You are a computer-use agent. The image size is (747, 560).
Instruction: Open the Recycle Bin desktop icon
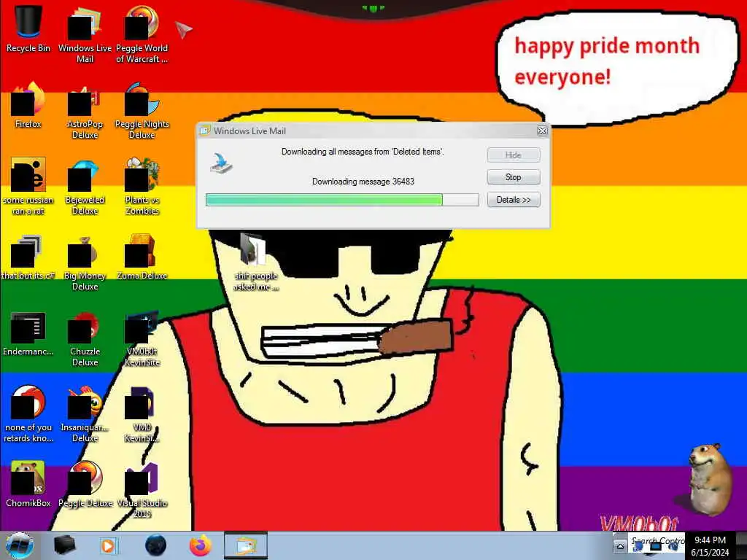[28, 28]
